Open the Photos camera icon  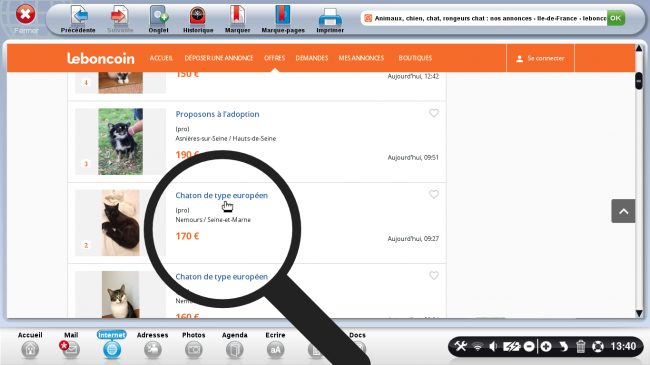(x=194, y=350)
